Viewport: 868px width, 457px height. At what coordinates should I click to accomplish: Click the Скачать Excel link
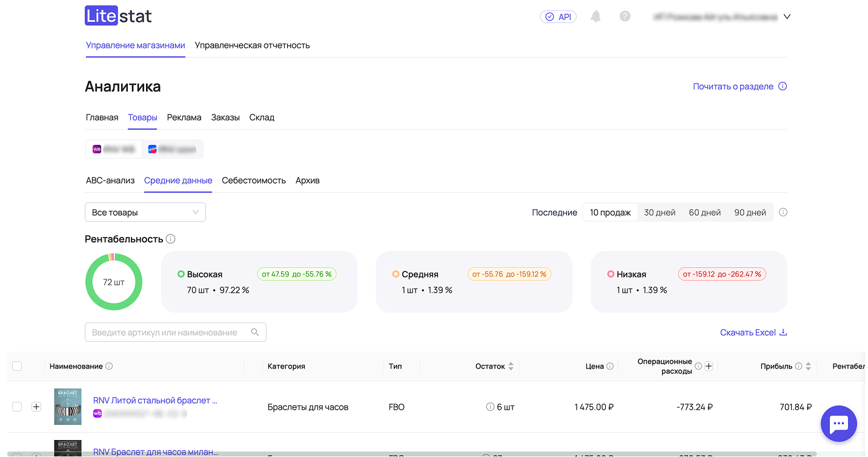753,332
